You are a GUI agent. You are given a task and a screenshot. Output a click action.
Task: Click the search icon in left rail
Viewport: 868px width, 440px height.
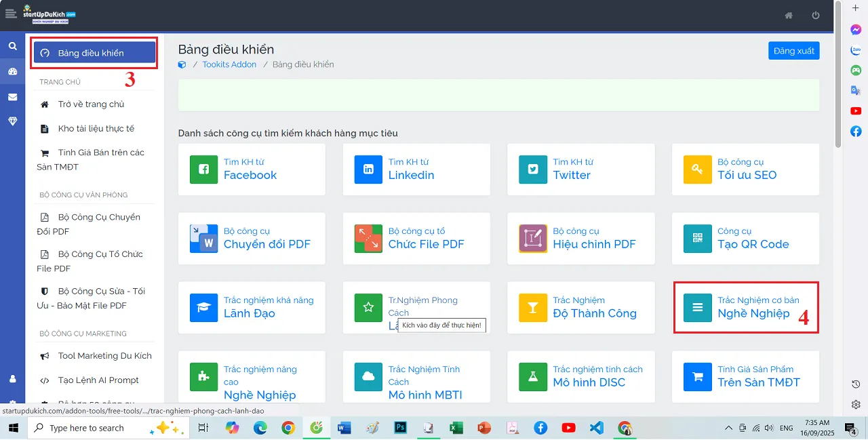pyautogui.click(x=12, y=46)
